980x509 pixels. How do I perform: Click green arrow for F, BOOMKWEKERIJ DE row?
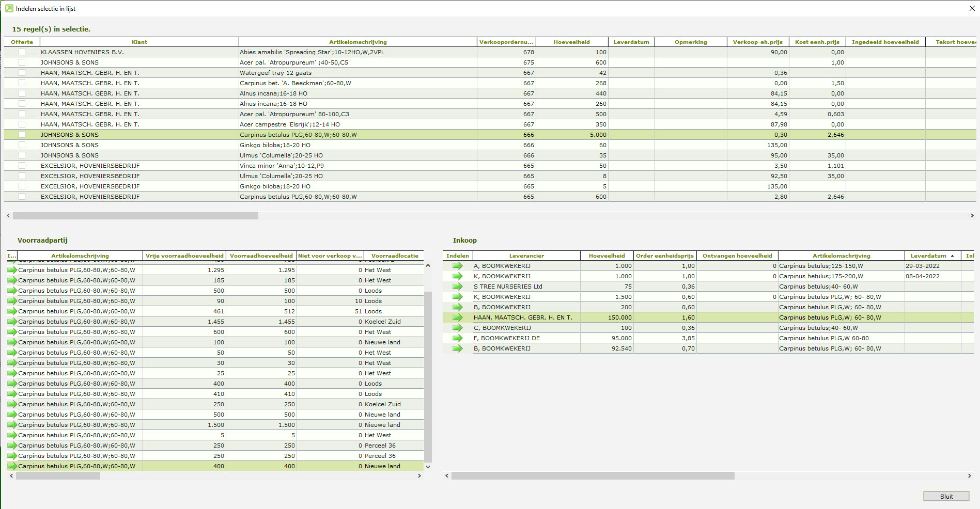[457, 338]
